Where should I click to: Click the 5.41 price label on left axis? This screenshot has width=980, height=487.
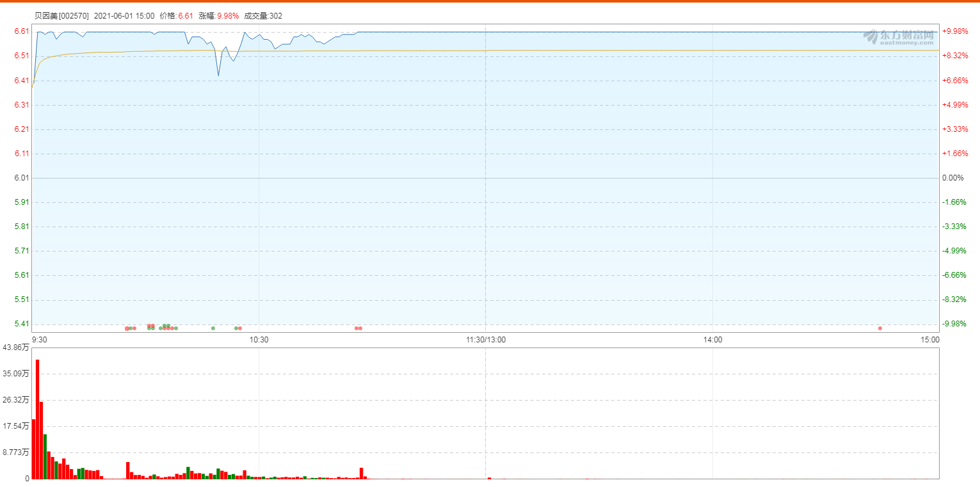(21, 324)
